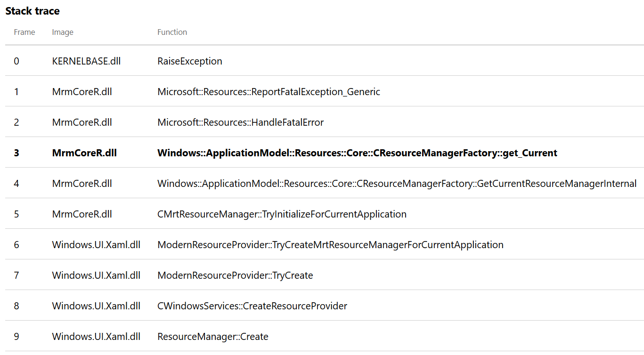644x355 pixels.
Task: Click frame number 7
Action: coord(16,275)
